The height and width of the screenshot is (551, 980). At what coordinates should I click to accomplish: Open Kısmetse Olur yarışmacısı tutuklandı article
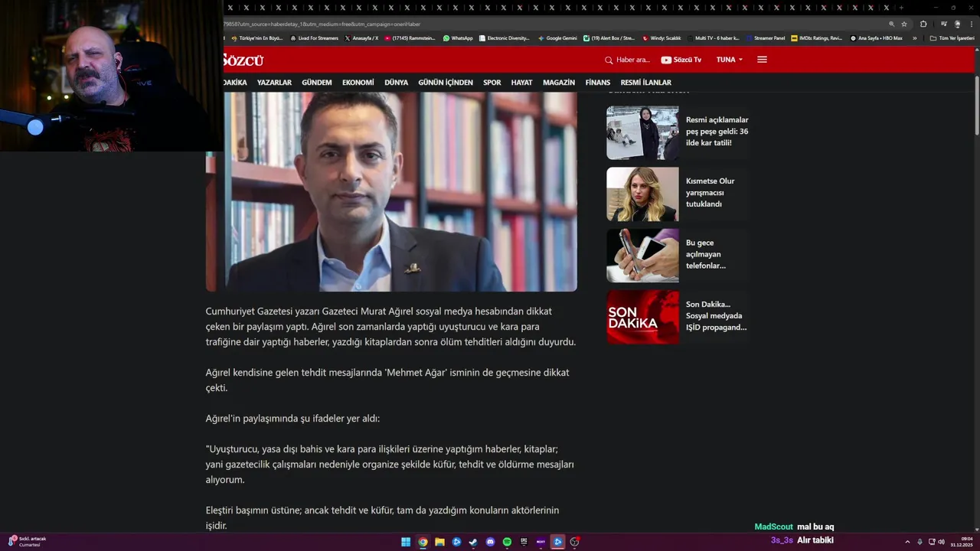click(x=710, y=193)
